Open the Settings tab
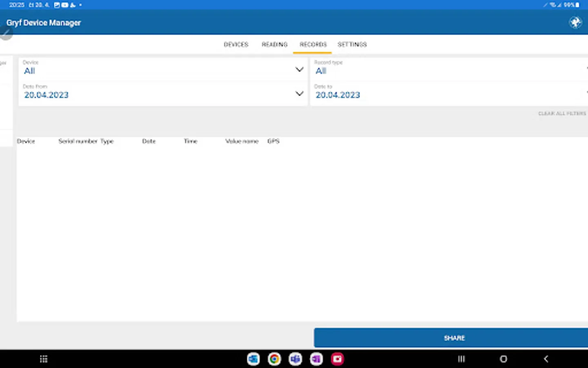This screenshot has width=588, height=368. [352, 44]
